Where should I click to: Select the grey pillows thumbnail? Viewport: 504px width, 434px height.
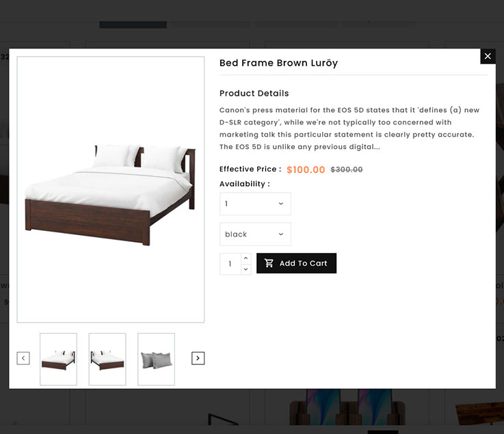click(156, 359)
